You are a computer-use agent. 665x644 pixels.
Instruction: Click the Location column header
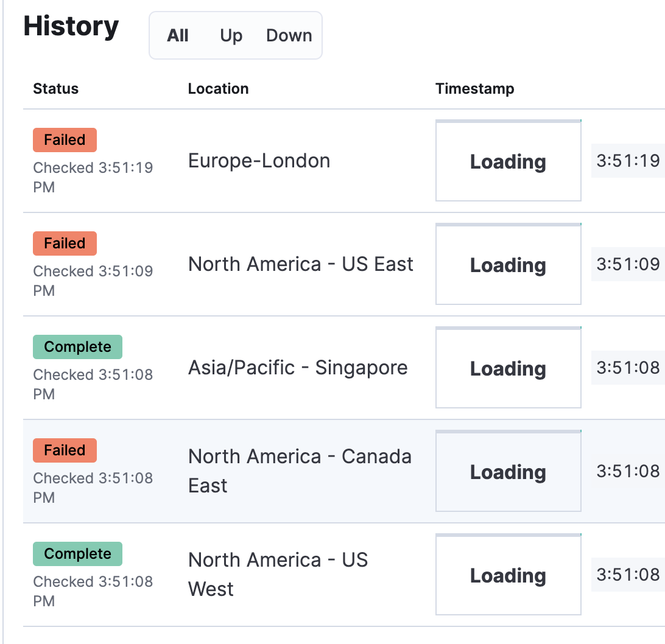(218, 89)
